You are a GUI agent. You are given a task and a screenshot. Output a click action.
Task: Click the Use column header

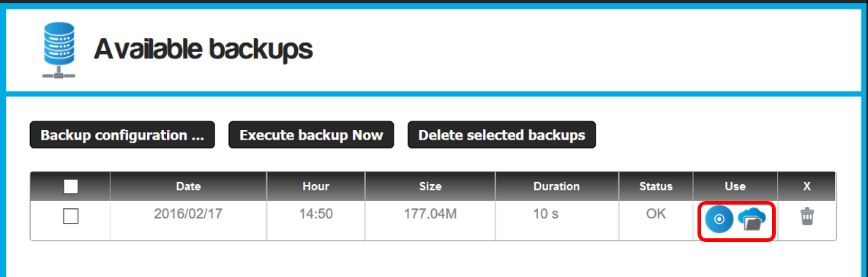pyautogui.click(x=735, y=186)
